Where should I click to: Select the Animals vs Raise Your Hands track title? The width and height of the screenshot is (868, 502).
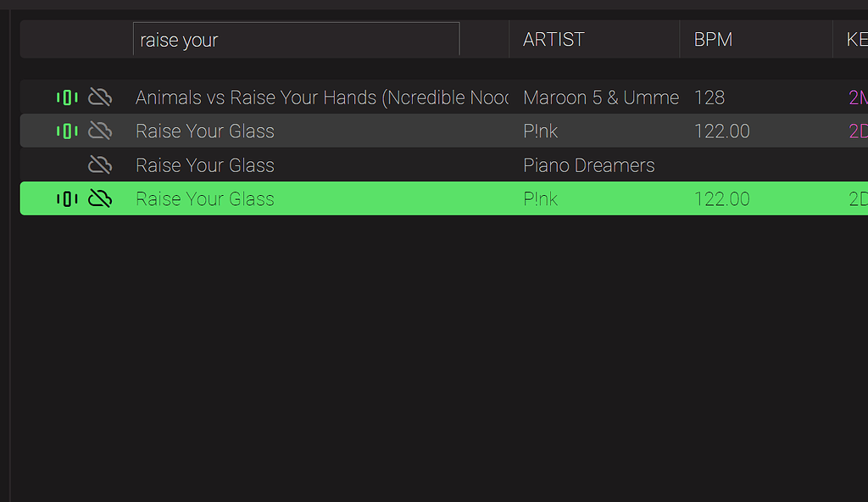click(320, 98)
